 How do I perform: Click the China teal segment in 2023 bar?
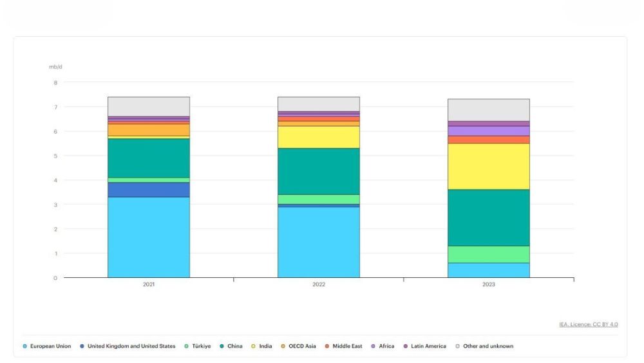coord(489,218)
